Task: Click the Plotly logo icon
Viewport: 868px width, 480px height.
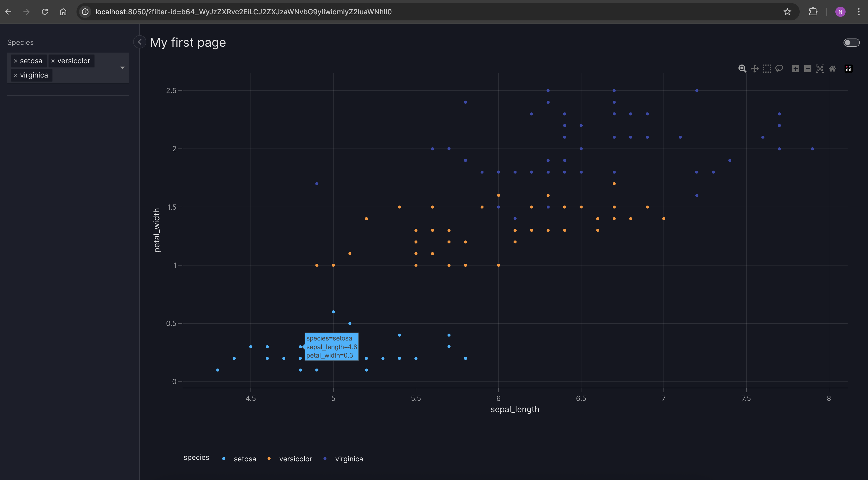Action: pyautogui.click(x=848, y=69)
